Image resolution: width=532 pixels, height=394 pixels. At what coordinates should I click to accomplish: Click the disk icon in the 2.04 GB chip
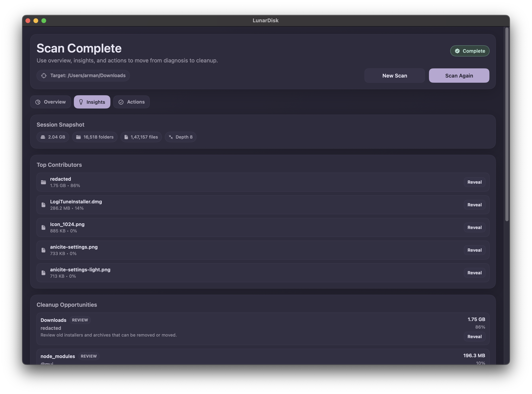pos(43,137)
